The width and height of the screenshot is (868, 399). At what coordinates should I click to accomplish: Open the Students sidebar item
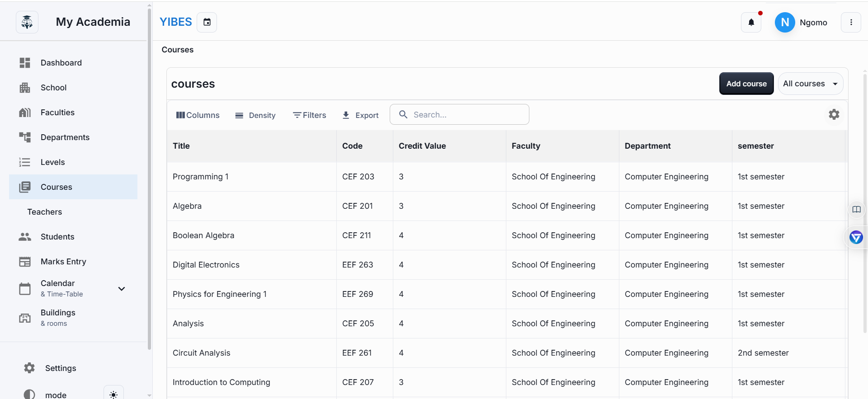pos(57,237)
